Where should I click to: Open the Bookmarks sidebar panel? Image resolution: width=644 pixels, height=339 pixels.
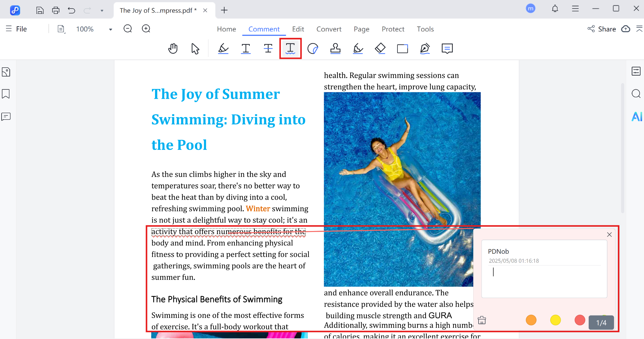click(6, 94)
